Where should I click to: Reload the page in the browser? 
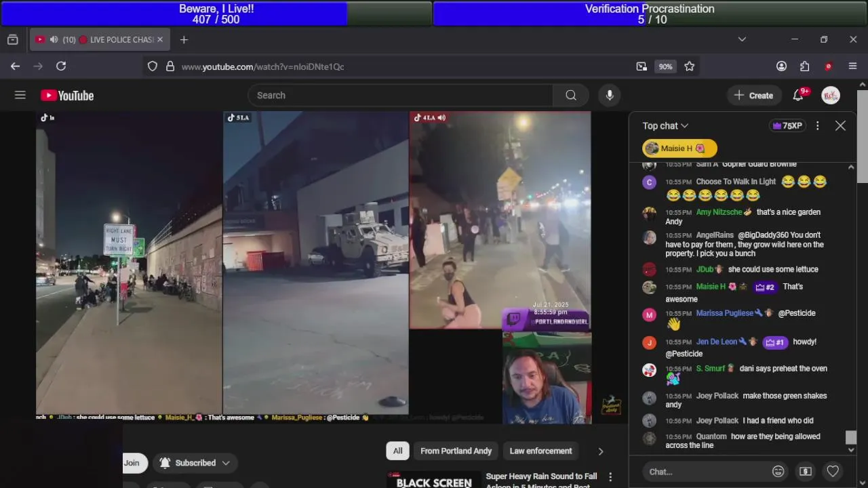[61, 66]
